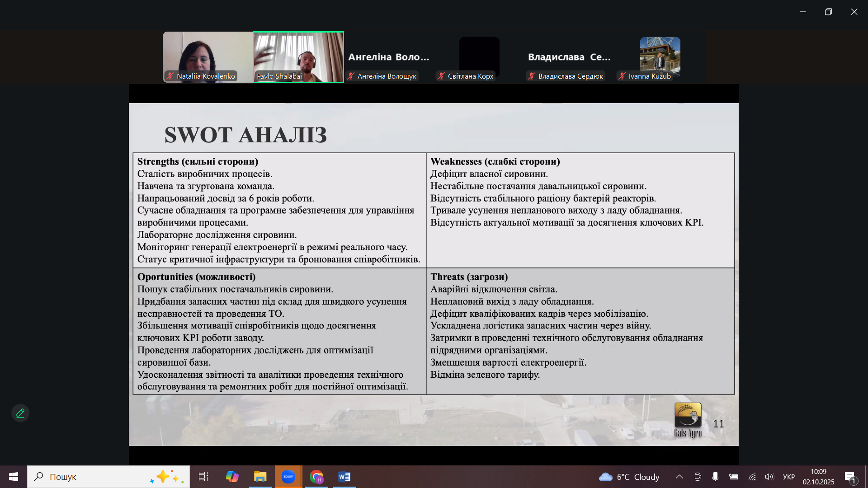Click the microphone tray icon
The image size is (868, 488).
click(x=715, y=477)
